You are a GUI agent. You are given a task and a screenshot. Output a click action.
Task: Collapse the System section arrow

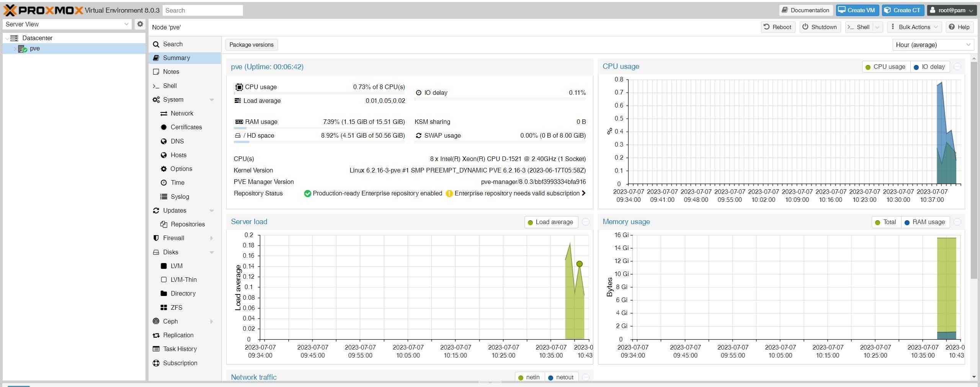tap(212, 100)
